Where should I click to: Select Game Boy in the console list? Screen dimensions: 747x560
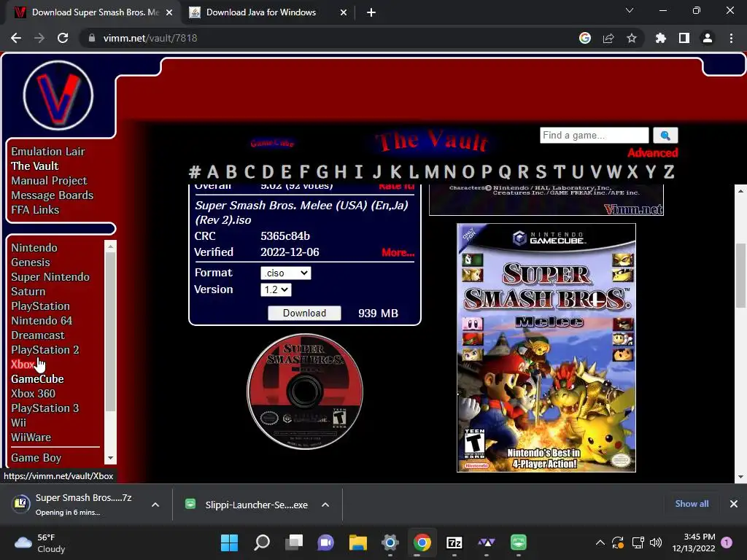(36, 458)
